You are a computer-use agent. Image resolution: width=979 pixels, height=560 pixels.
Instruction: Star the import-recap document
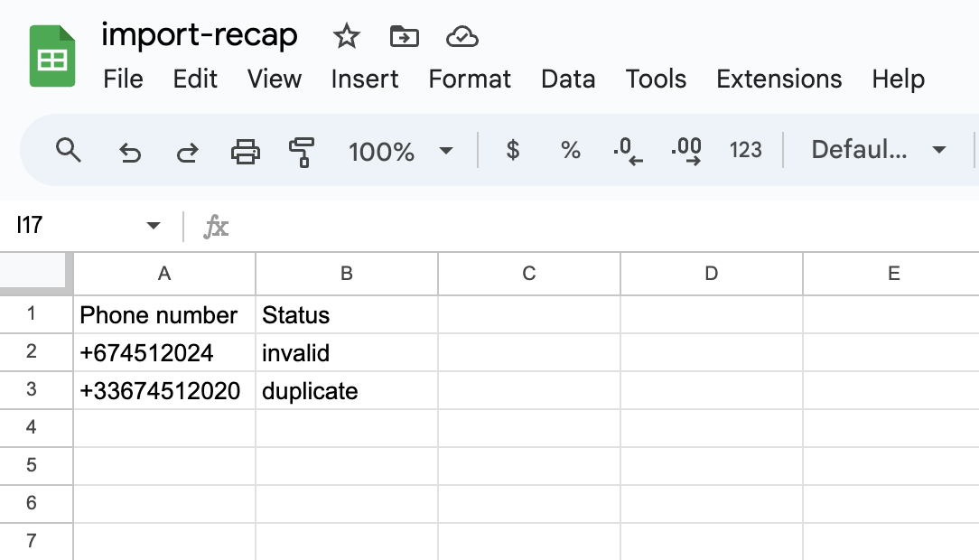click(346, 36)
